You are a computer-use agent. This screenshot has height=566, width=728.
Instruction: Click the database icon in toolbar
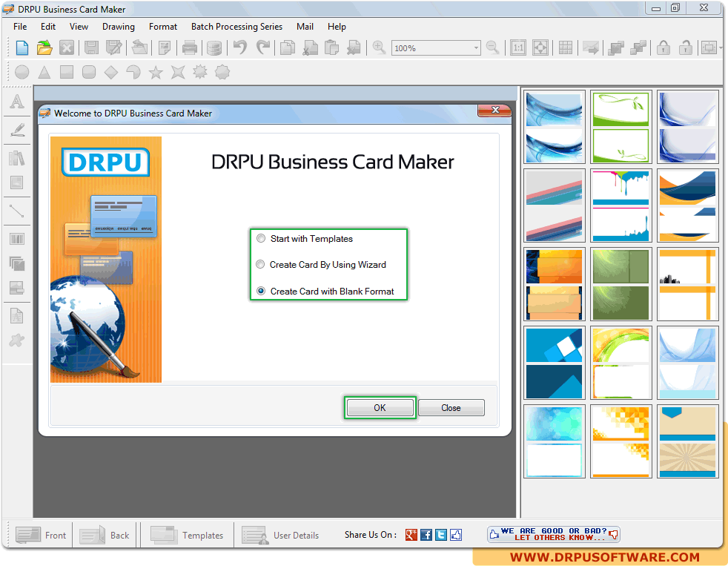(214, 48)
